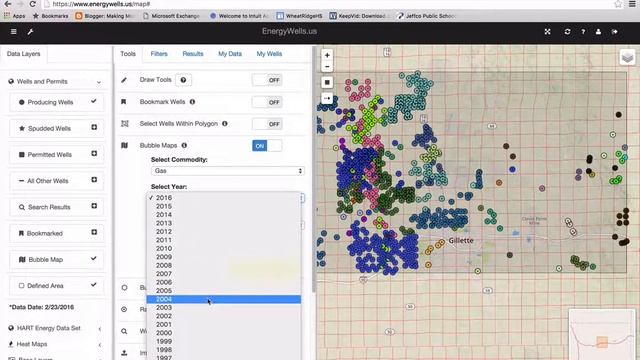Zoom out on the map

tap(327, 67)
